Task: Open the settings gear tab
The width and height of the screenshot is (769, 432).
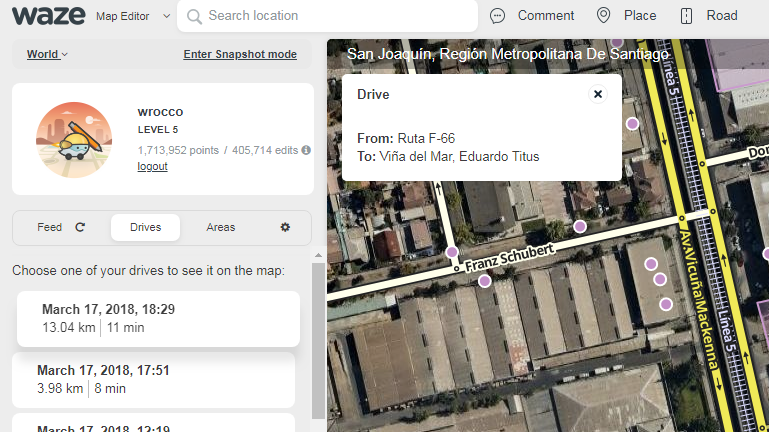Action: (285, 227)
